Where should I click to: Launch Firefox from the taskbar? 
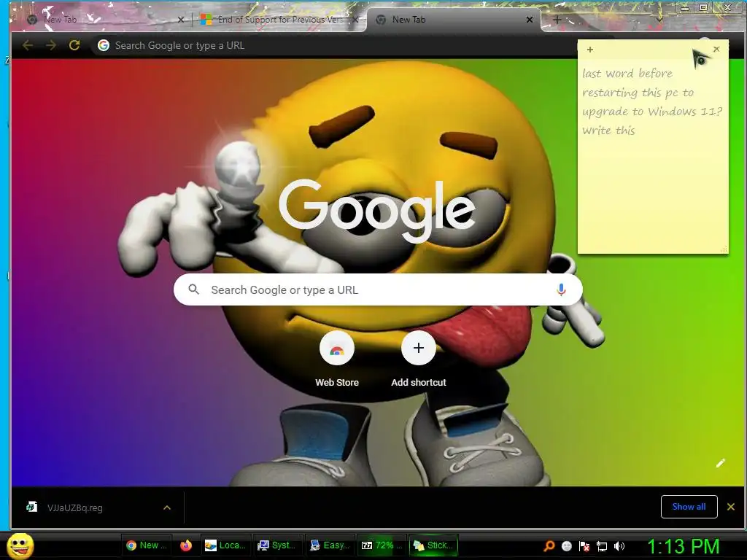click(x=186, y=545)
